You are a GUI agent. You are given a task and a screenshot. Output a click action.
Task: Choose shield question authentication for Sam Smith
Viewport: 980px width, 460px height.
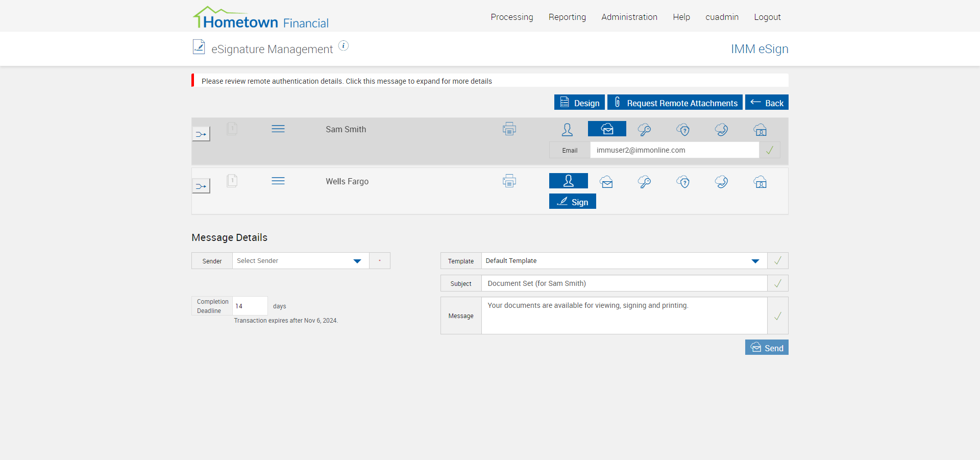tap(683, 130)
